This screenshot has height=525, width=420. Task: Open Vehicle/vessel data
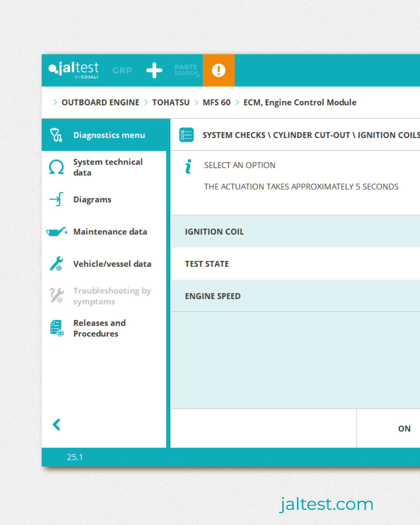tap(104, 264)
